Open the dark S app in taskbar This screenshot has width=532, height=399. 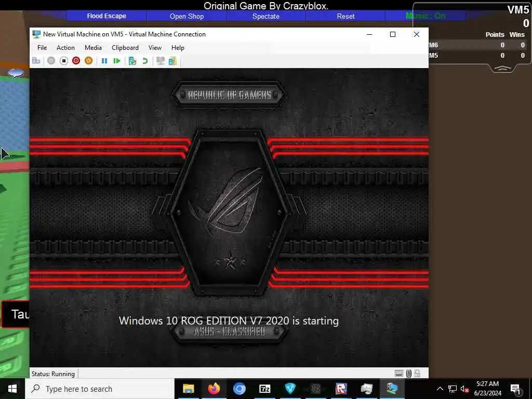coord(315,389)
